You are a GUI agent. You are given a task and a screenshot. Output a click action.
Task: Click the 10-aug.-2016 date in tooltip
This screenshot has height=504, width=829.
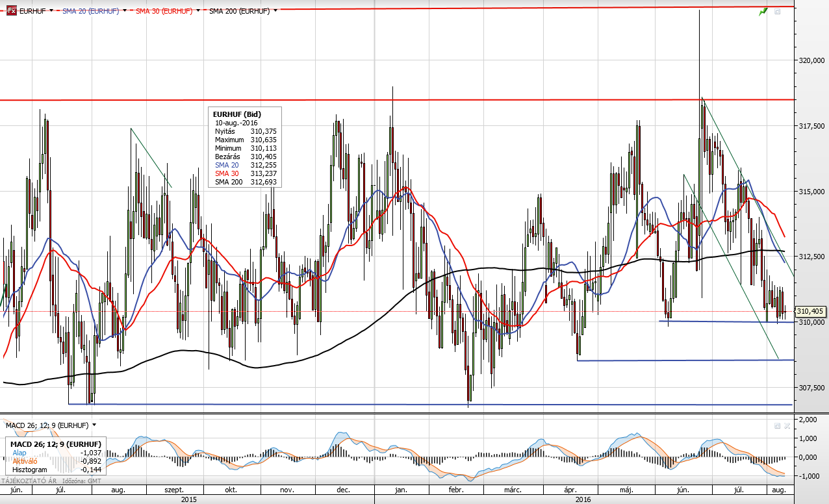click(x=236, y=122)
